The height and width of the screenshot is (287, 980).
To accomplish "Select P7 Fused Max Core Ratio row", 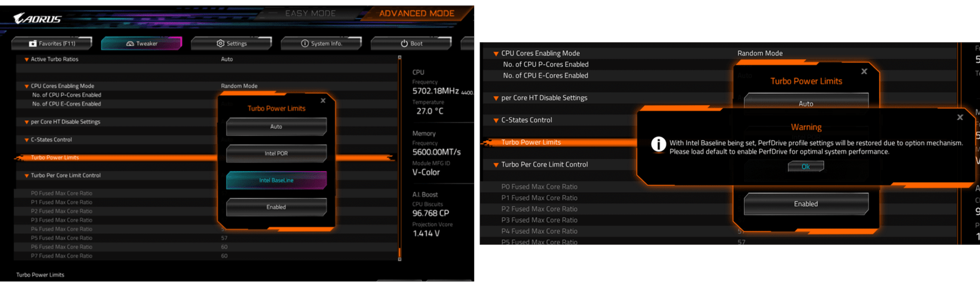I will 207,256.
